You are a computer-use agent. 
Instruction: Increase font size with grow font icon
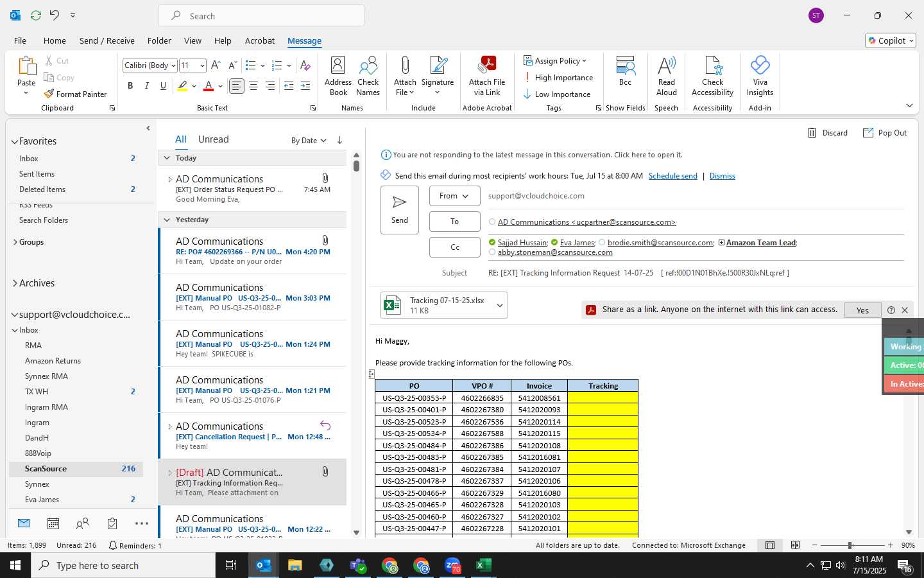point(216,66)
